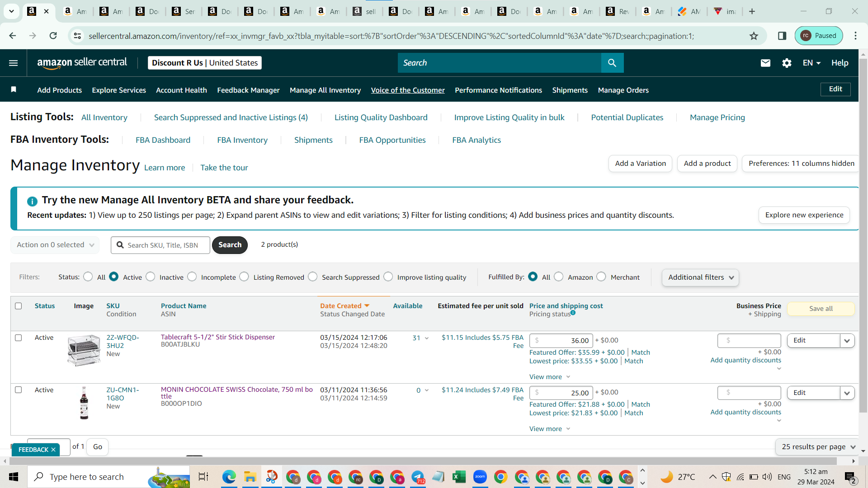Open the Chrome three-dot menu
Screen dimensions: 868x488
tap(855, 36)
